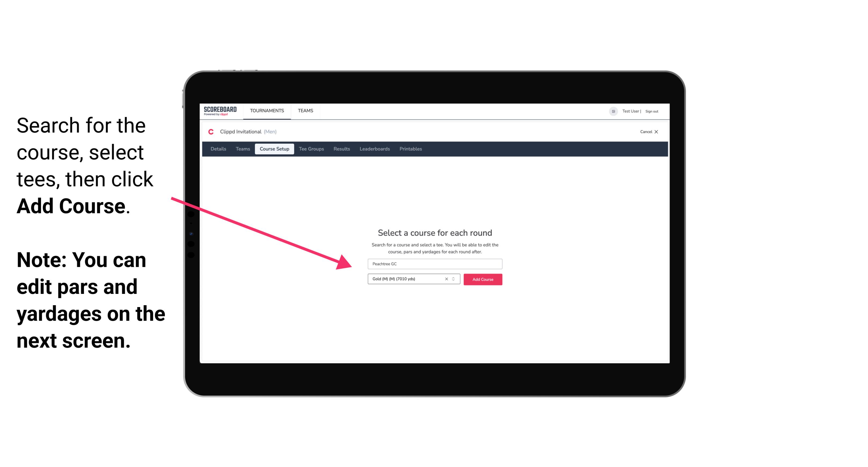Click the TEAMS top navigation item

305,111
